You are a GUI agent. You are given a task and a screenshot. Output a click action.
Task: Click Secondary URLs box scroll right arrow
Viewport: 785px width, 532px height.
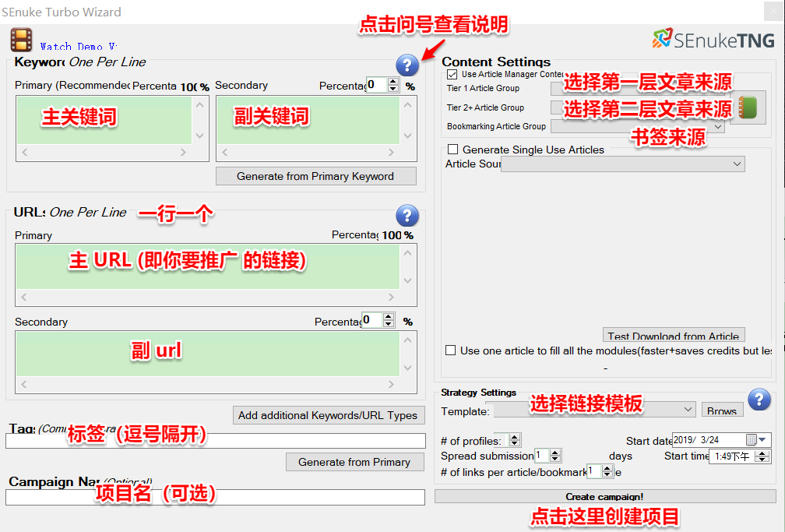[391, 384]
